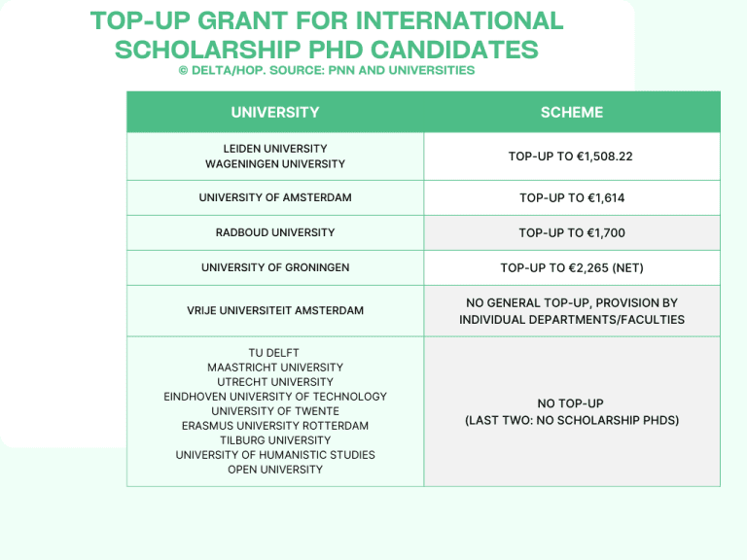Image resolution: width=747 pixels, height=560 pixels.
Task: Click the Radboud University row label
Action: (x=275, y=233)
